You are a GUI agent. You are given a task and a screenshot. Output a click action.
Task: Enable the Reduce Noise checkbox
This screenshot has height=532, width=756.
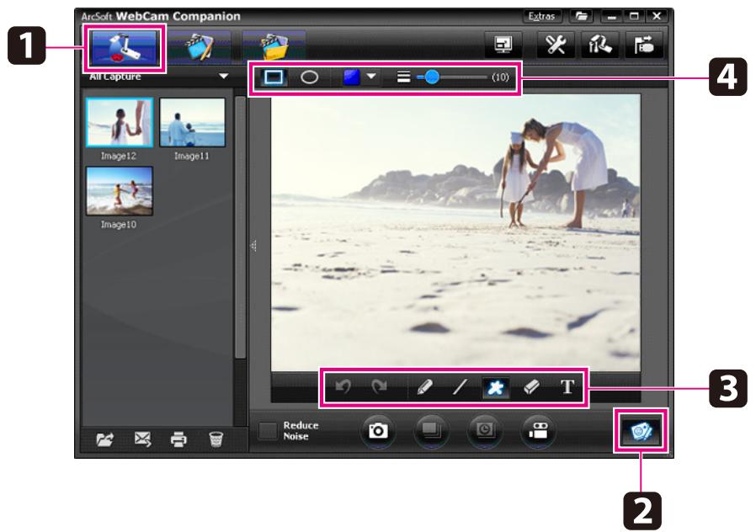268,431
